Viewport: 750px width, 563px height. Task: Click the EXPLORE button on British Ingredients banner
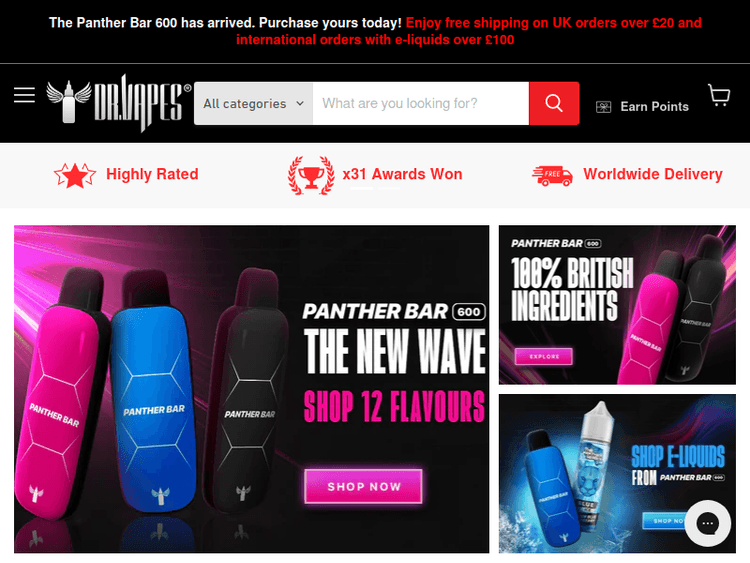pyautogui.click(x=544, y=356)
